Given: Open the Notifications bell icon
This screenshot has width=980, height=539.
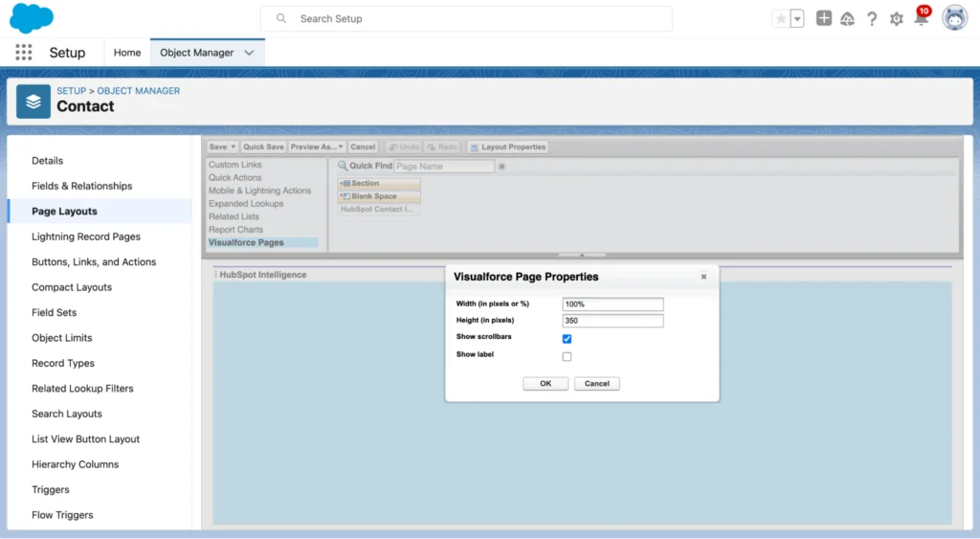Looking at the screenshot, I should coord(922,17).
